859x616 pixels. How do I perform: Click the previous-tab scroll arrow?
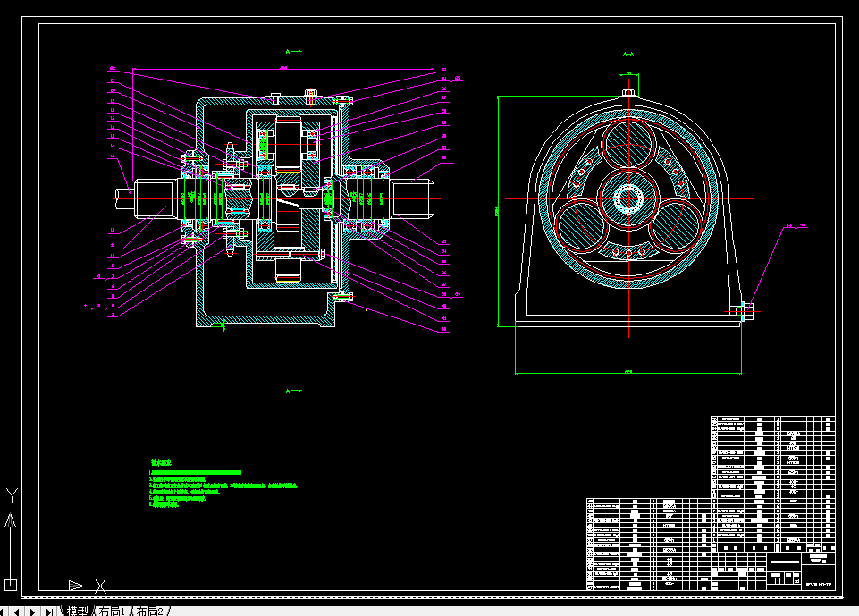18,611
